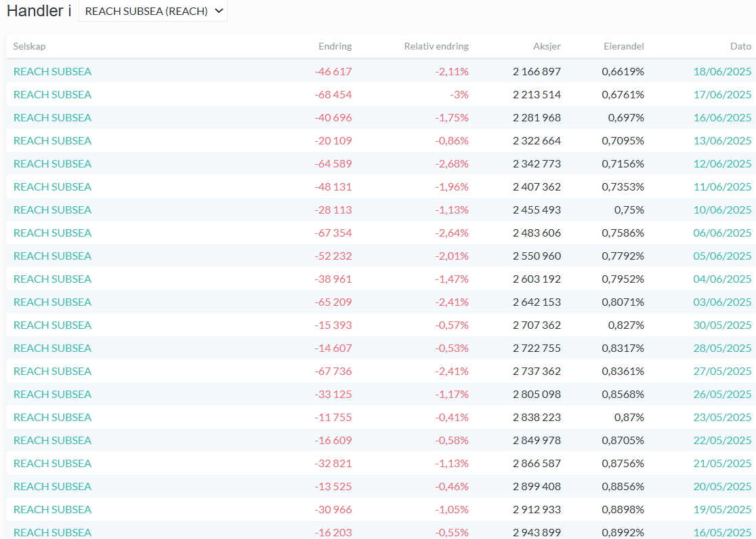Open REACH SUBSEA link in 06/06/2025 row
The width and height of the screenshot is (756, 539).
pos(53,233)
